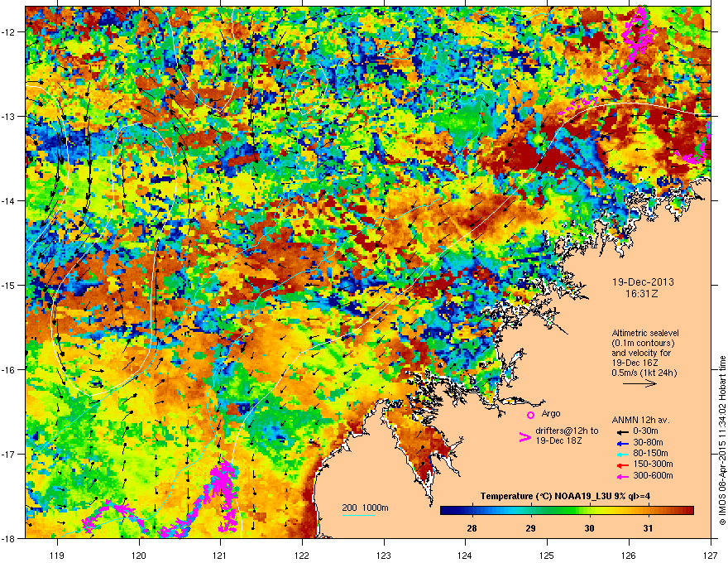Click the magenta Argo circle legend marker
The width and height of the screenshot is (728, 563).
530,415
